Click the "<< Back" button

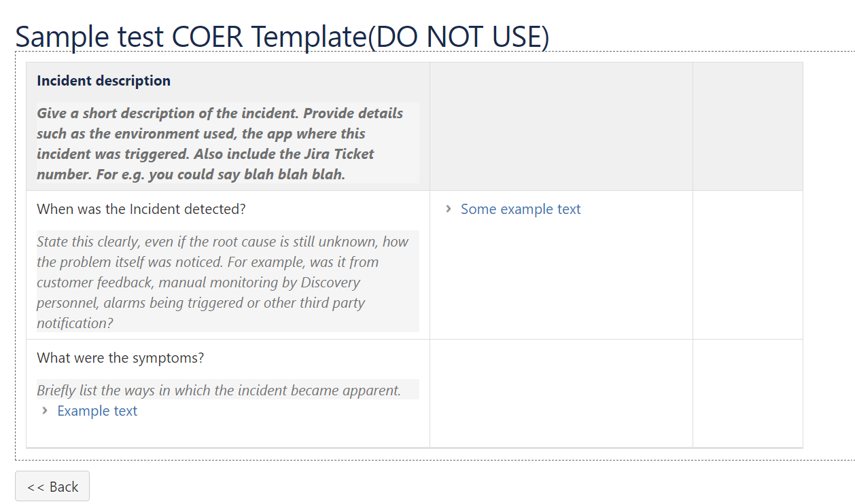click(x=52, y=486)
